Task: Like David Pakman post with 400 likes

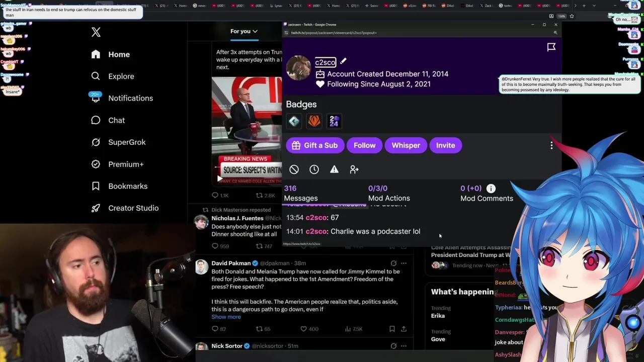Action: click(309, 329)
